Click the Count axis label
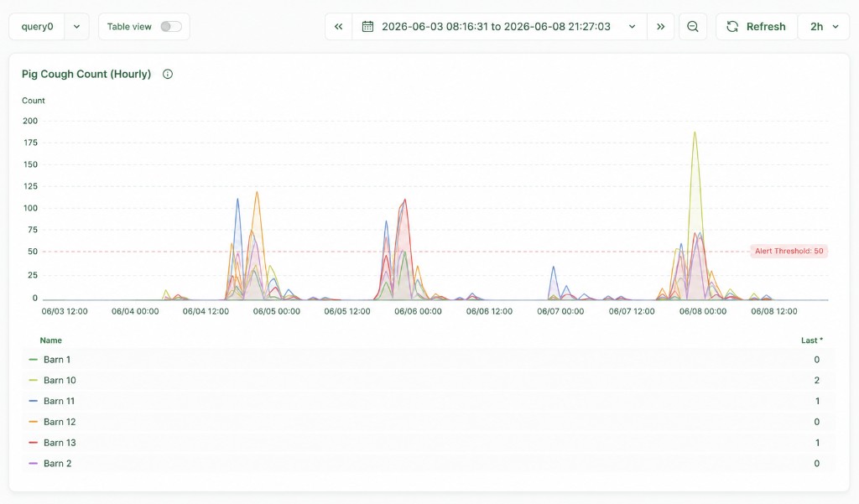The width and height of the screenshot is (859, 504). [34, 101]
